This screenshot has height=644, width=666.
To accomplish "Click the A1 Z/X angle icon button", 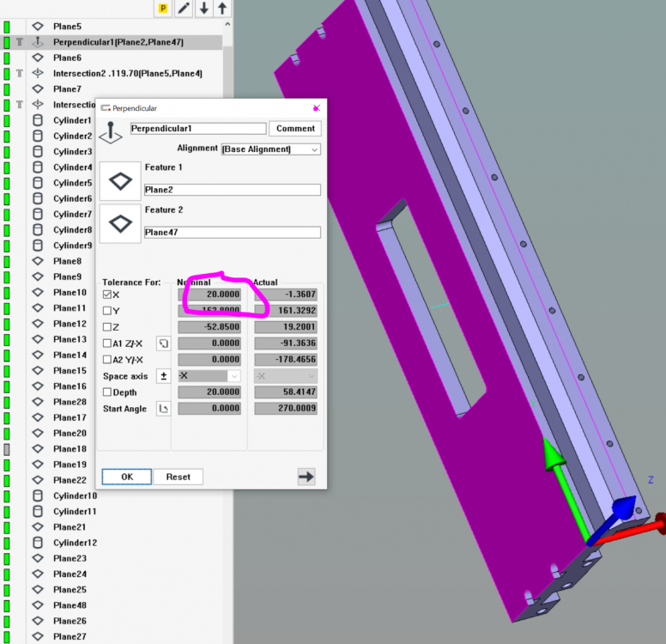I will 163,343.
